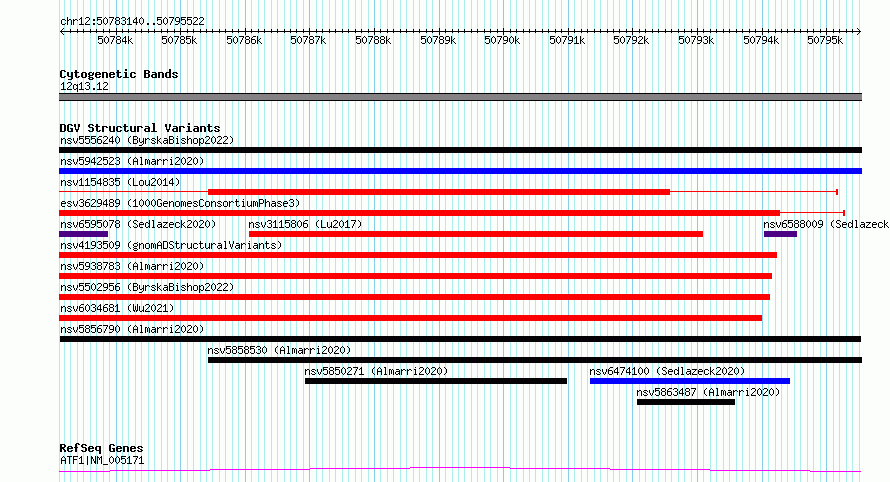Click the 50794k ruler tick label
This screenshot has height=482, width=890.
coord(761,40)
